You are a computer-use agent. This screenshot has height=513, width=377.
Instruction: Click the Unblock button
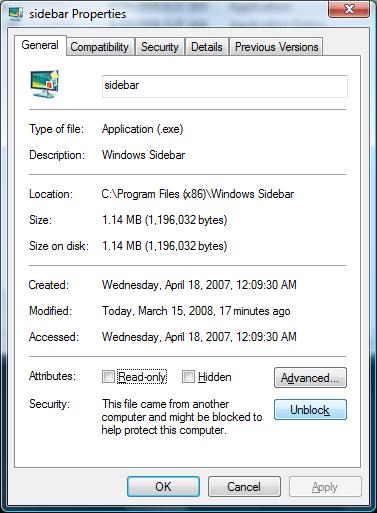(310, 410)
